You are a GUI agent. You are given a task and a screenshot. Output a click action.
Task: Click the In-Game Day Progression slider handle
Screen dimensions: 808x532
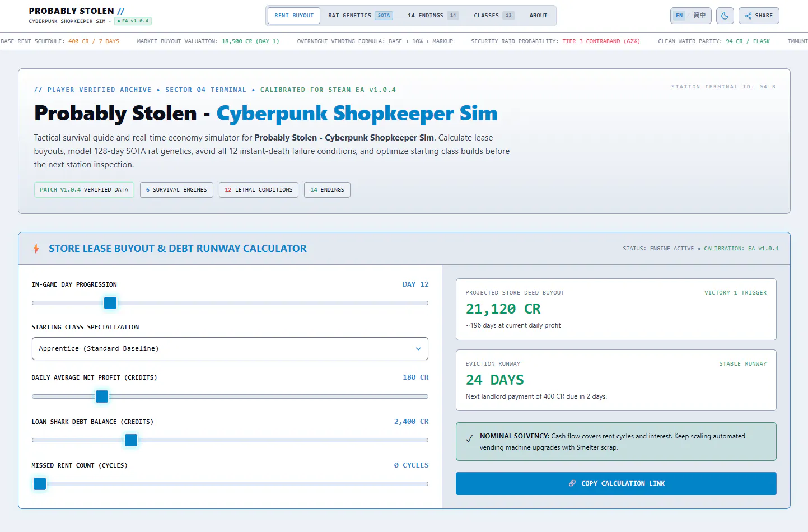click(x=110, y=303)
